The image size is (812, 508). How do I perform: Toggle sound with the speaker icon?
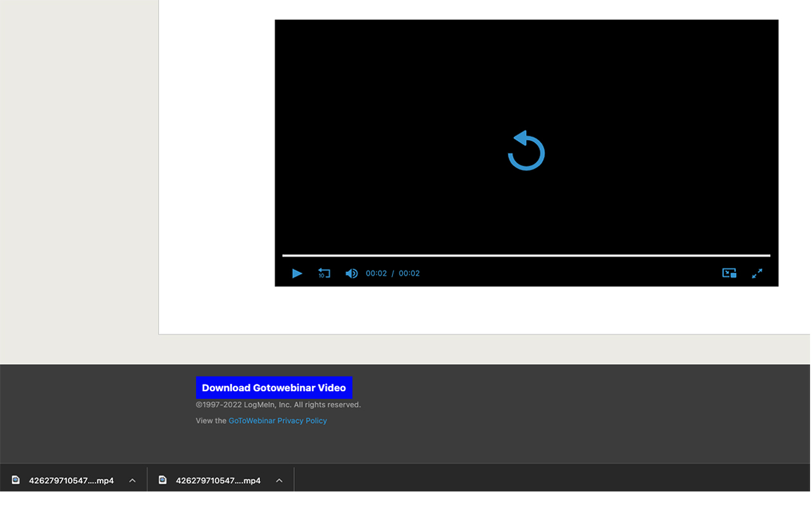click(351, 273)
